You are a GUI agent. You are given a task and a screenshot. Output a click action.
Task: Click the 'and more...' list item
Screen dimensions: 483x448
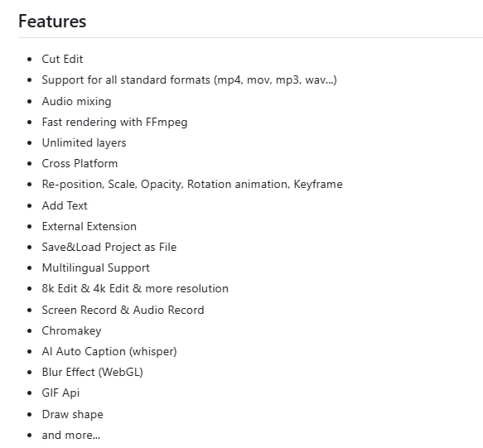(x=71, y=435)
